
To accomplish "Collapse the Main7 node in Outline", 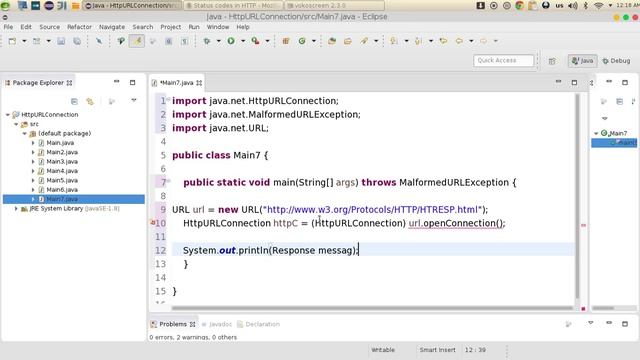I will [596, 133].
